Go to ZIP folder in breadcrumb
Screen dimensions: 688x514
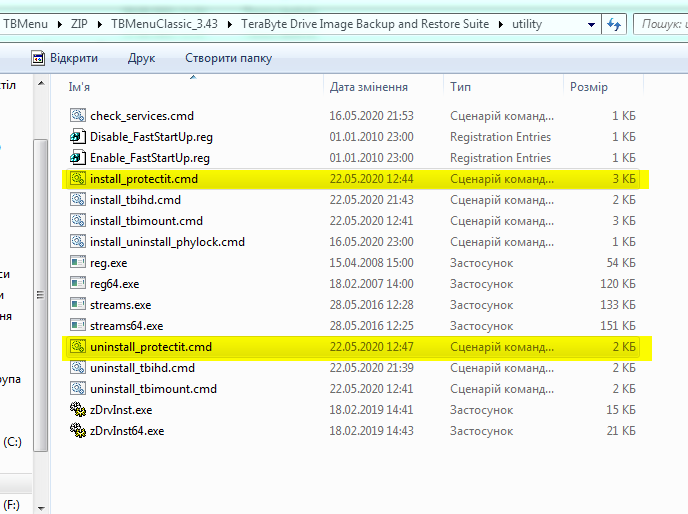click(x=79, y=24)
